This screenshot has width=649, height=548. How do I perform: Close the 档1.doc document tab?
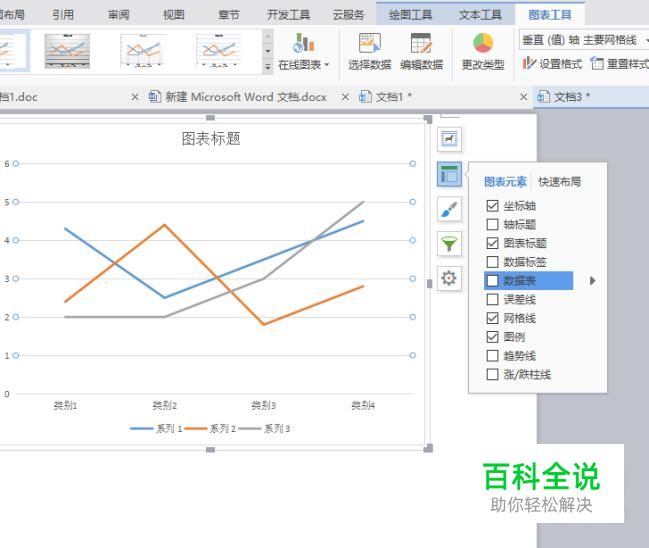(135, 97)
